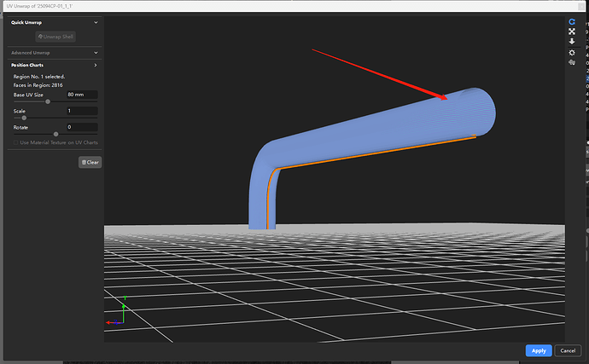
Task: Click the 'Faces in Region: 2816' text
Action: 38,85
